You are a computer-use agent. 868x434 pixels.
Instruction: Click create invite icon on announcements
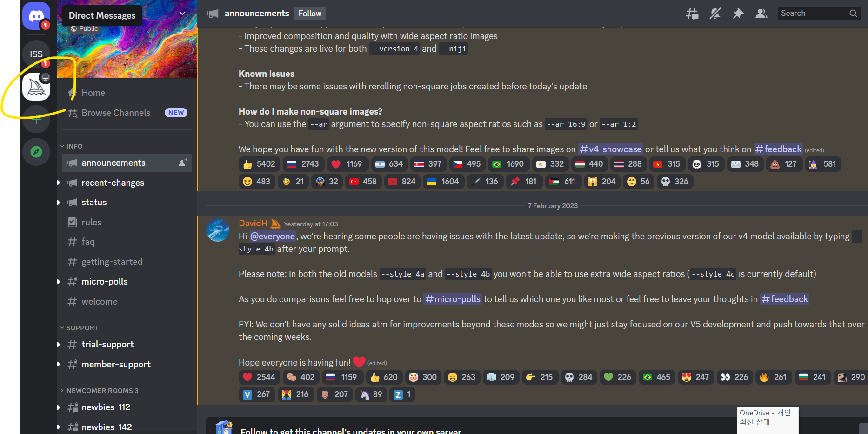[183, 163]
